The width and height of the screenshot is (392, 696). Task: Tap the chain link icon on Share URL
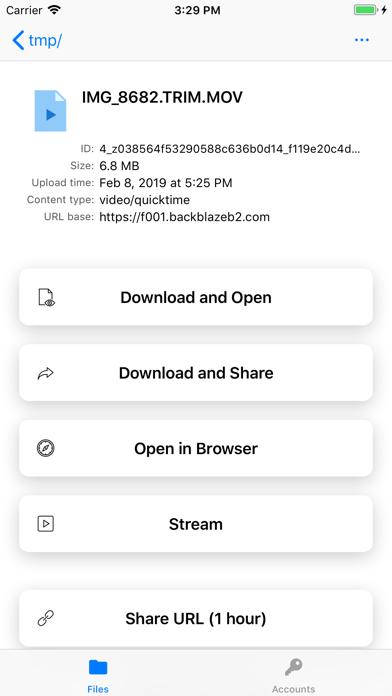click(x=45, y=618)
